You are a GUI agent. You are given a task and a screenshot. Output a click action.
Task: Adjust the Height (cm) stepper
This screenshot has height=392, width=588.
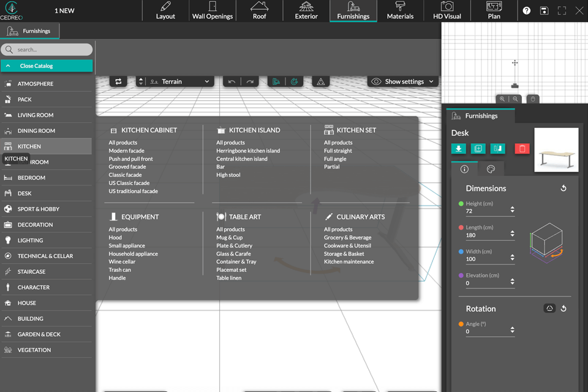[512, 209]
